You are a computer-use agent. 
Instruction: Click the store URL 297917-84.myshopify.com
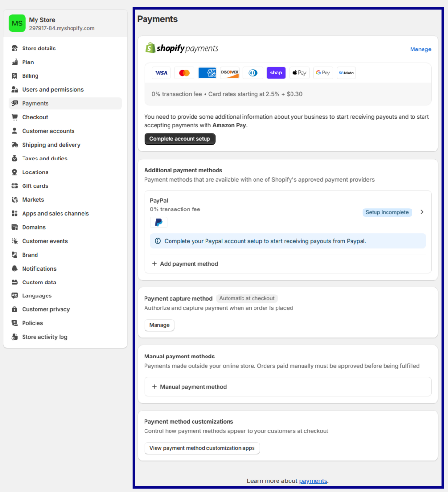[62, 28]
